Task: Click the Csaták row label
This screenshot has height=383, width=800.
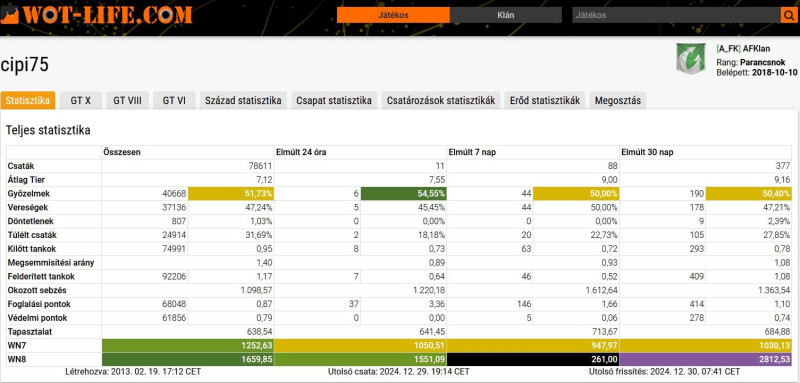Action: point(21,166)
